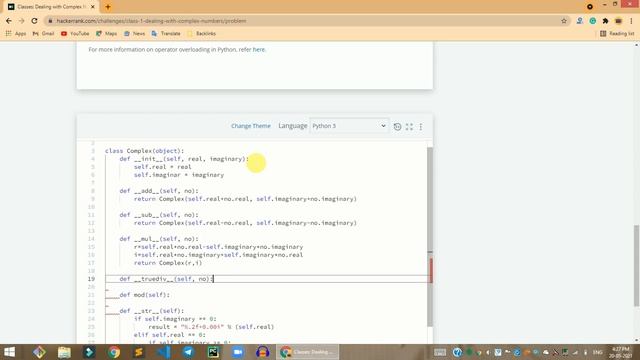Viewport: 640px width, 360px height.
Task: Open the Chrome profile avatar
Action: (618, 21)
